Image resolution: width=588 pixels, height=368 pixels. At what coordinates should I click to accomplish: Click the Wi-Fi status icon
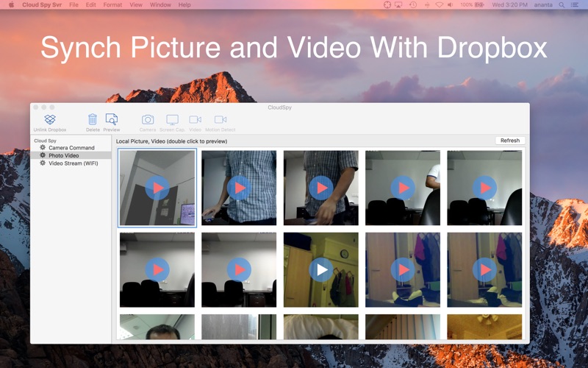click(439, 5)
